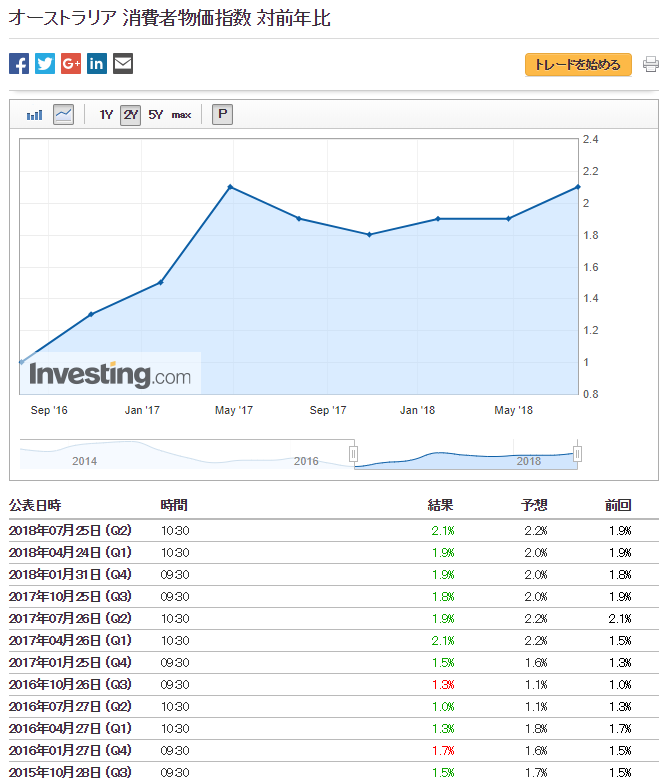The image size is (668, 784).
Task: Click the May '17 data point on chart
Action: point(230,187)
